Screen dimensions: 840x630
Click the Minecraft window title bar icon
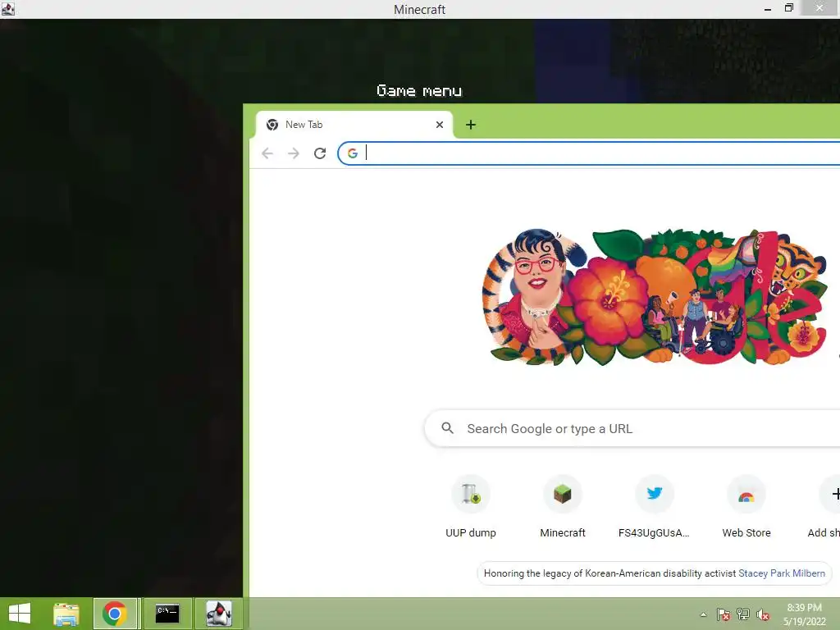click(x=7, y=9)
